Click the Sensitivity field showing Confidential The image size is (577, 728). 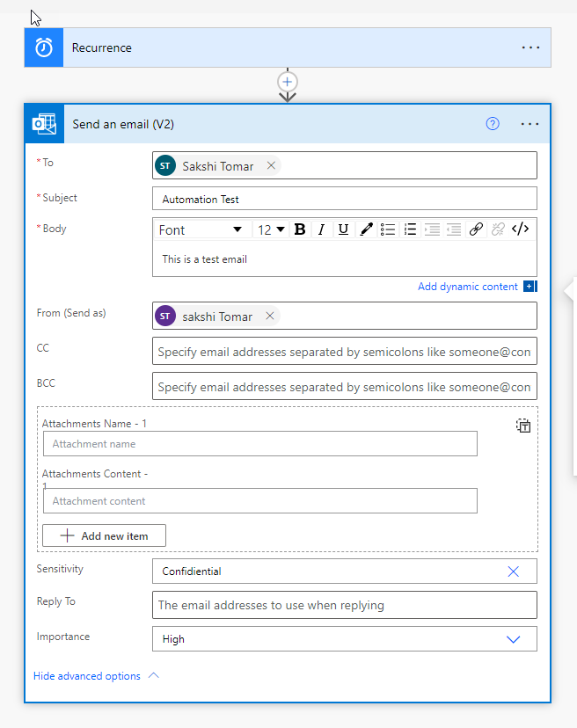[x=345, y=571]
